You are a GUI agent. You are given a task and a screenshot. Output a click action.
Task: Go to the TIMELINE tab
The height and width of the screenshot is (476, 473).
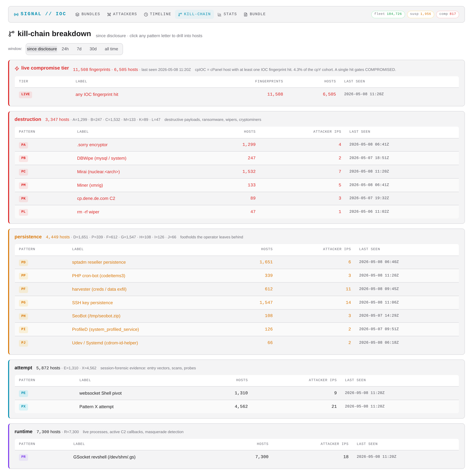[158, 14]
